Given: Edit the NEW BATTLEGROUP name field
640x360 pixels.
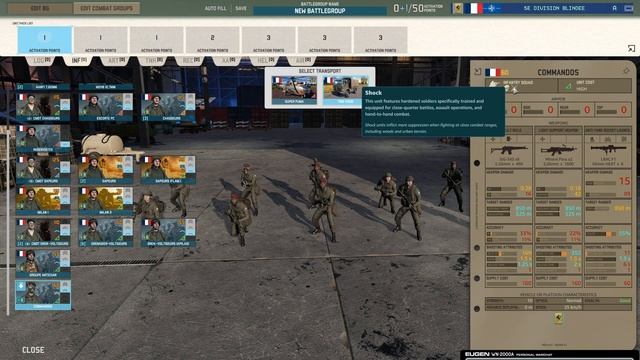Looking at the screenshot, I should pyautogui.click(x=320, y=11).
